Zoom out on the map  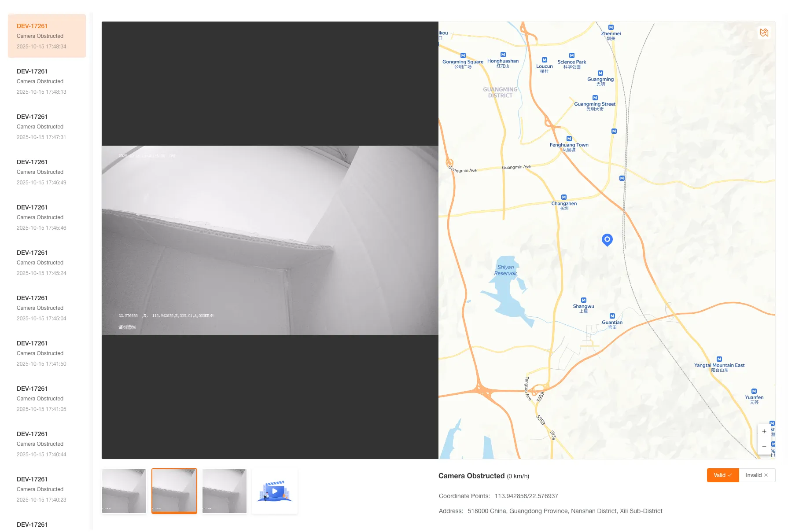click(764, 446)
